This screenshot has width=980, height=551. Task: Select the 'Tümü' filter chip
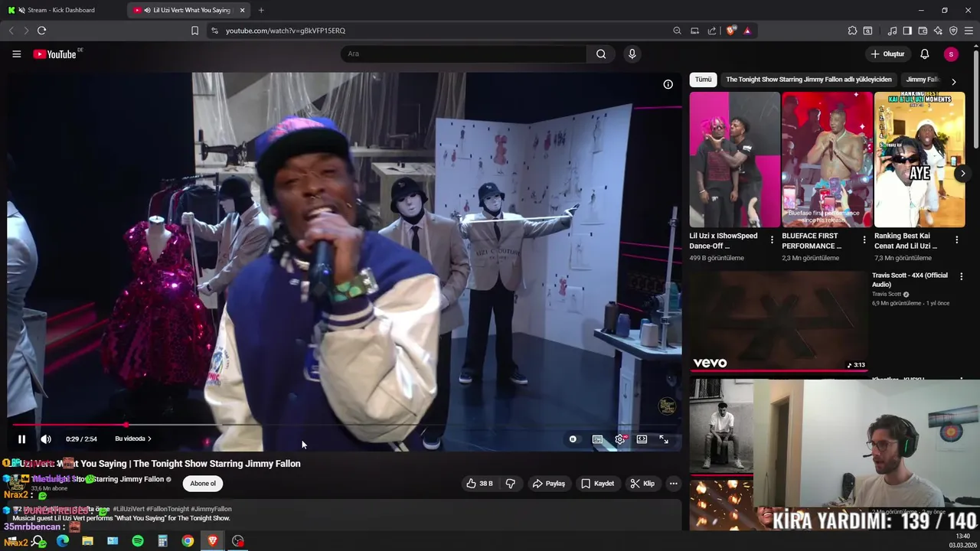(x=703, y=80)
